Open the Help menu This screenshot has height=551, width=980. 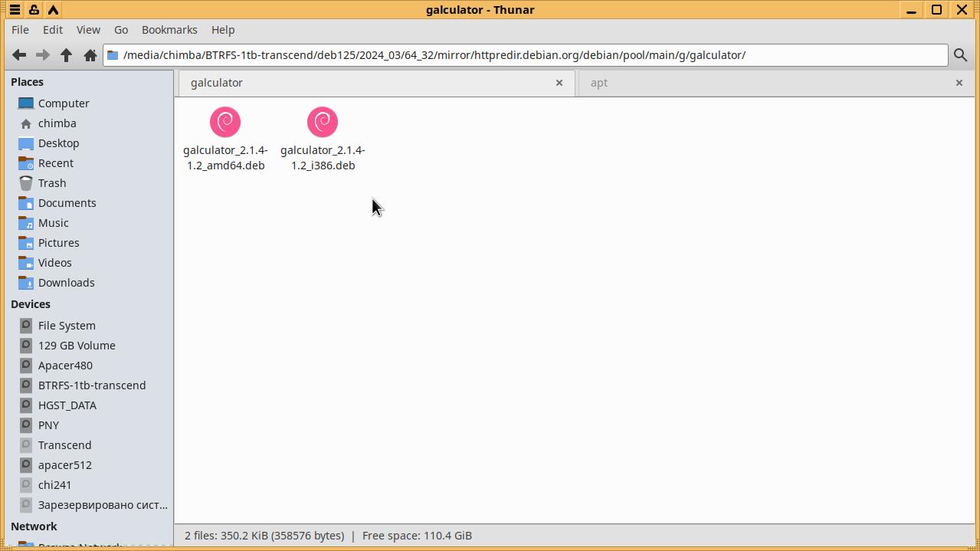click(223, 30)
